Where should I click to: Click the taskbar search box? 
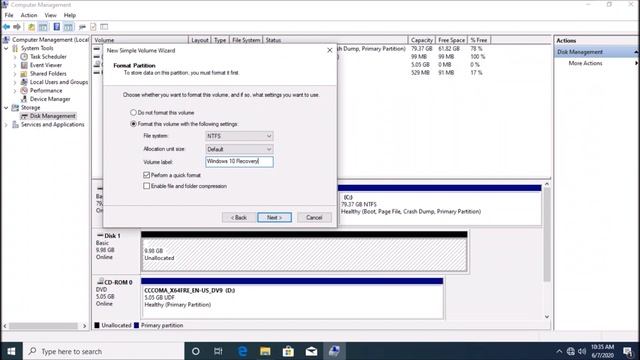(104, 351)
